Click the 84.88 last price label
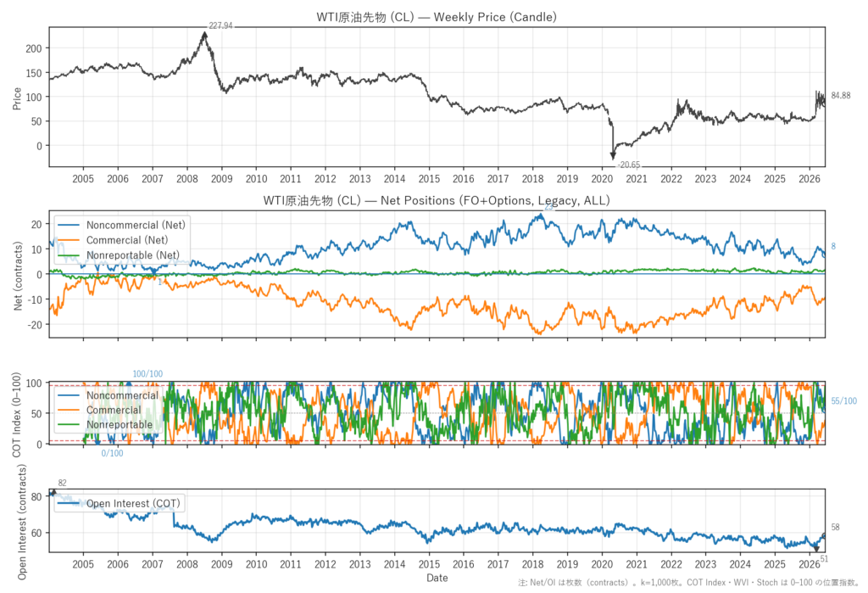This screenshot has width=868, height=593. coord(840,96)
